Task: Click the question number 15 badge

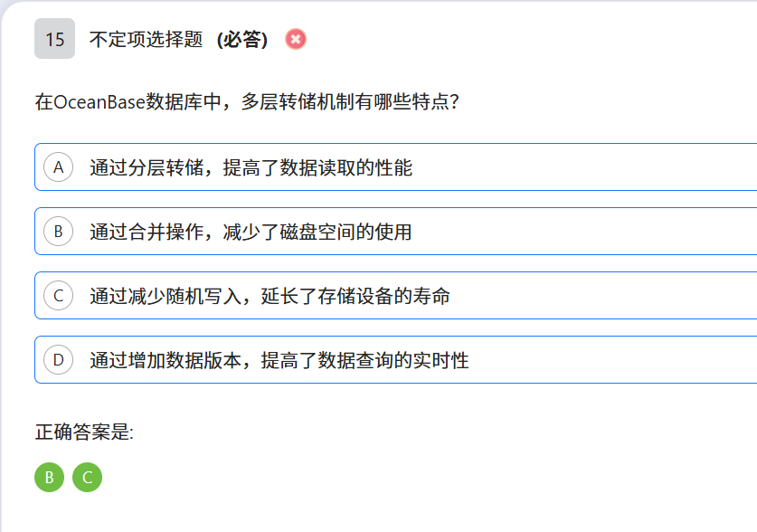Action: [54, 39]
